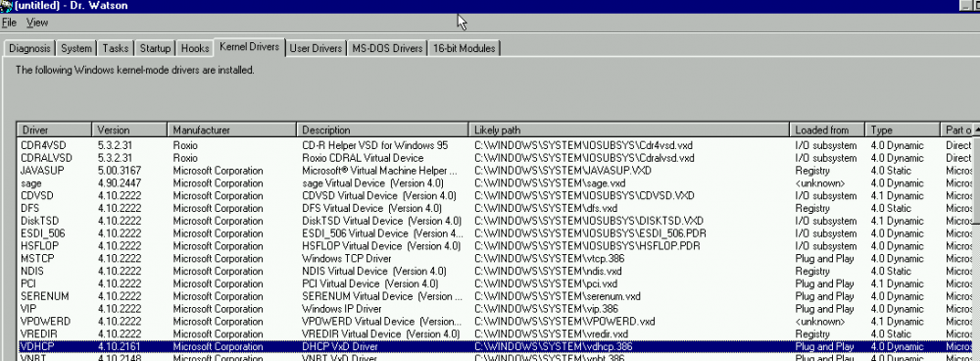Click the Windows TCP Driver description

[346, 258]
